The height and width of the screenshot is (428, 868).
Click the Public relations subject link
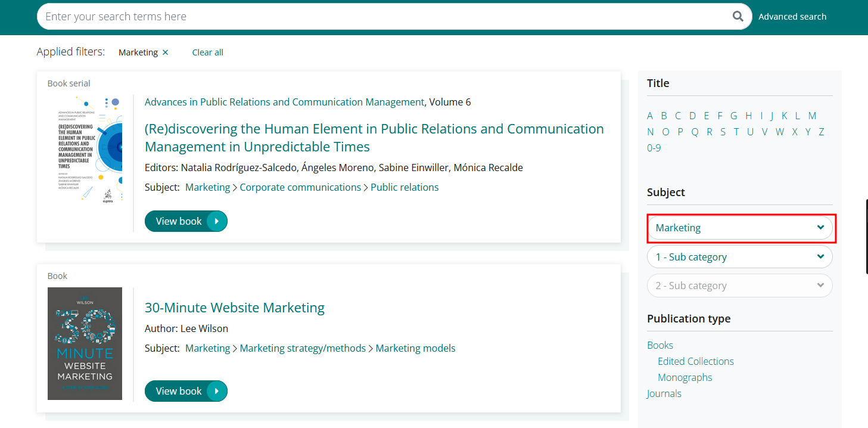pyautogui.click(x=404, y=187)
